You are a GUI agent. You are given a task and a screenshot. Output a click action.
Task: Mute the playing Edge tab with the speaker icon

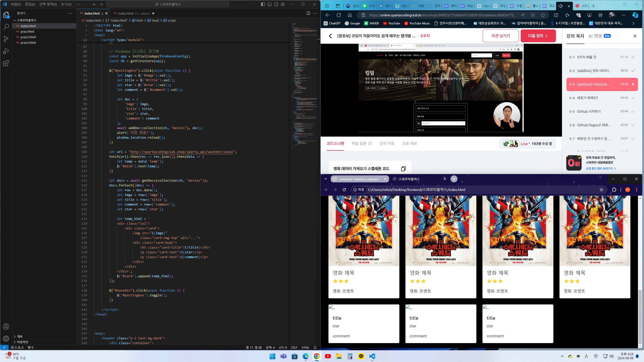561,6
